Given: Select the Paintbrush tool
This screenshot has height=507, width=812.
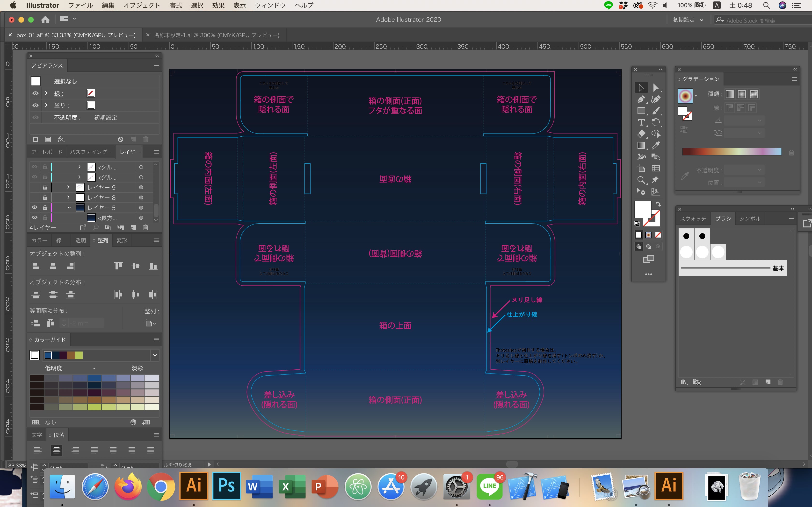Looking at the screenshot, I should (655, 111).
